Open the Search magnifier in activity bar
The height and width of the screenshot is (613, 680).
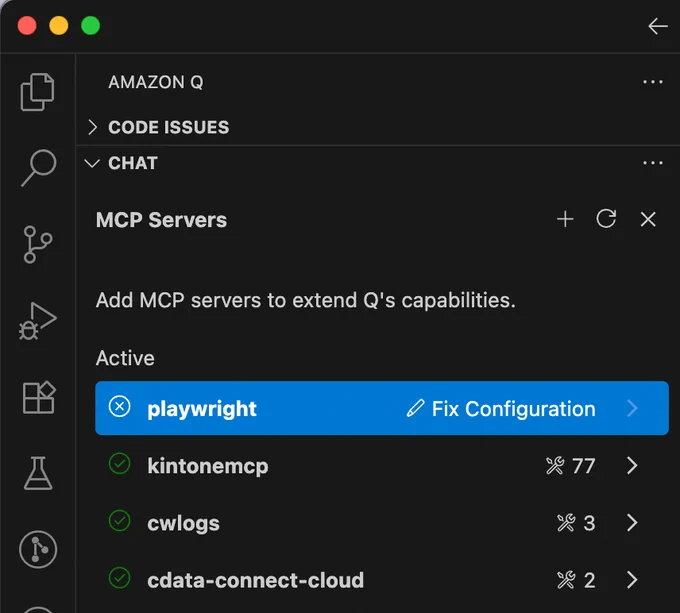(x=38, y=168)
